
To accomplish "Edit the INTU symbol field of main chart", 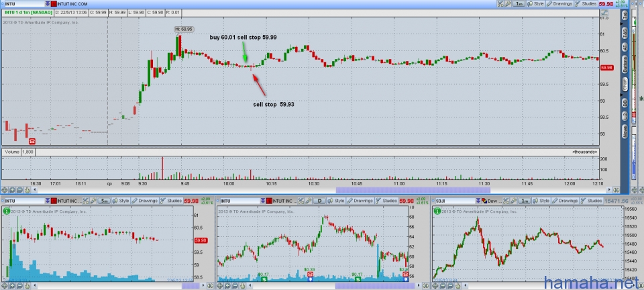I will [23, 3].
